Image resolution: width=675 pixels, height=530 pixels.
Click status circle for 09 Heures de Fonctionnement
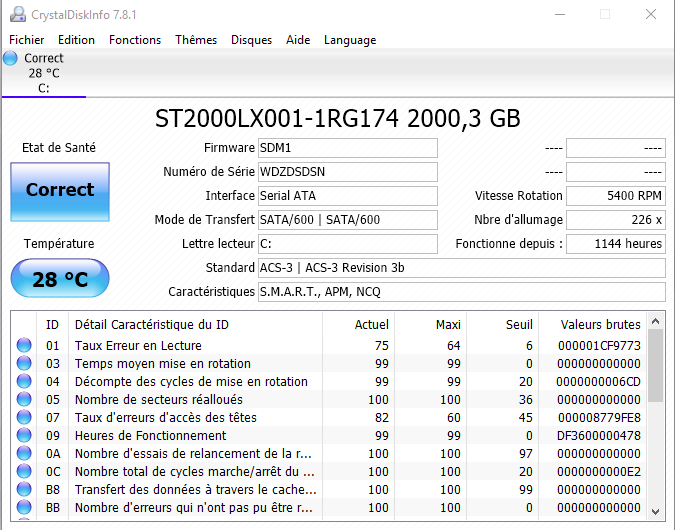coord(24,435)
